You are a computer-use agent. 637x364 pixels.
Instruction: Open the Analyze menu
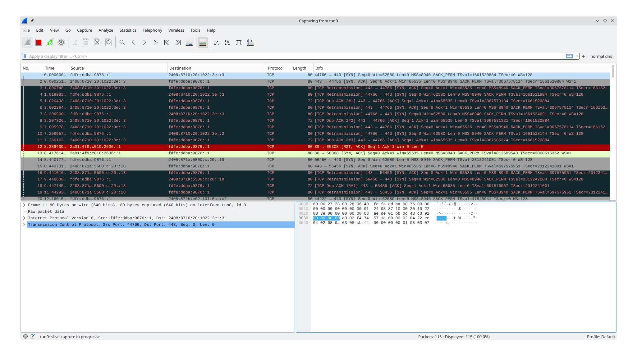pyautogui.click(x=106, y=30)
